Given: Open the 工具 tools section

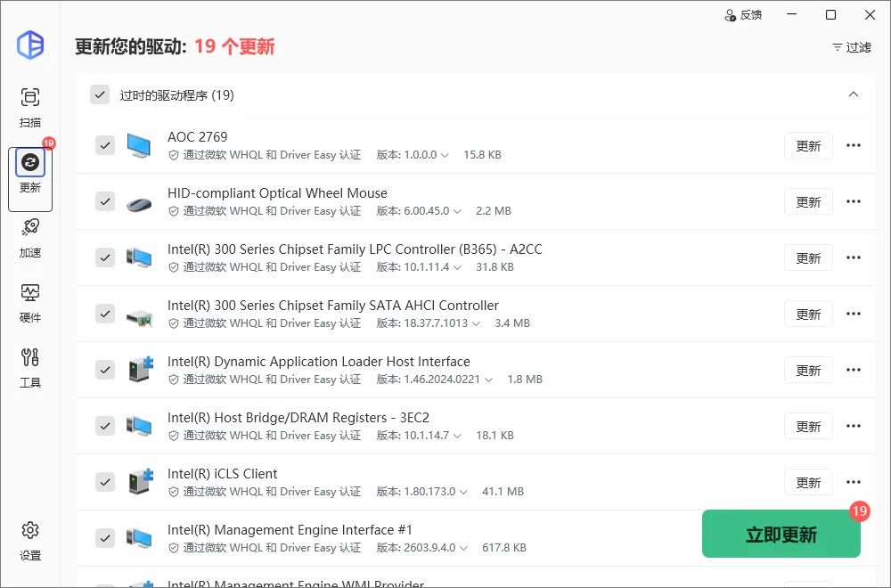Looking at the screenshot, I should (x=30, y=368).
